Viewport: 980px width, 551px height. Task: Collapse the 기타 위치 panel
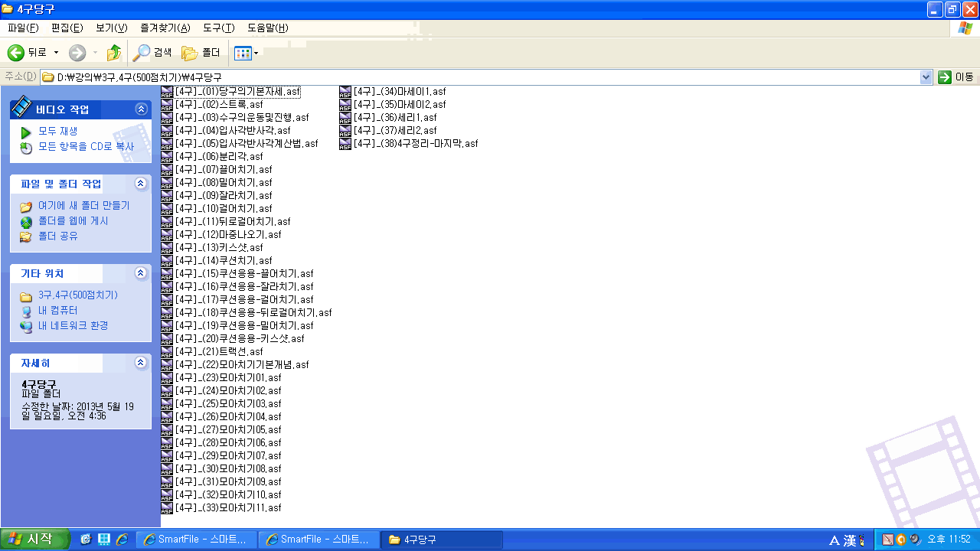(140, 273)
